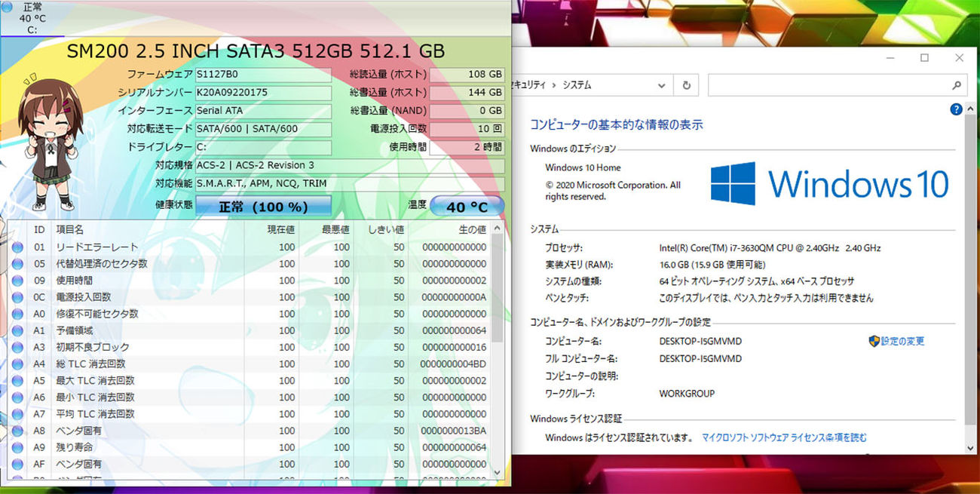Click status circle for row A5 最大 TLC 消去回数
The height and width of the screenshot is (494, 980).
pyautogui.click(x=17, y=381)
